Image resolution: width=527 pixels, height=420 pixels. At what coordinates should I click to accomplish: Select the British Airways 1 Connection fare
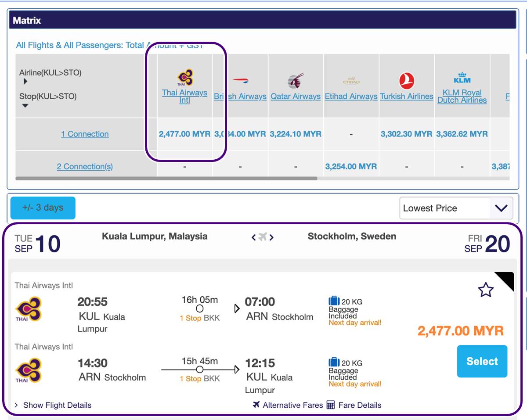[x=240, y=134]
